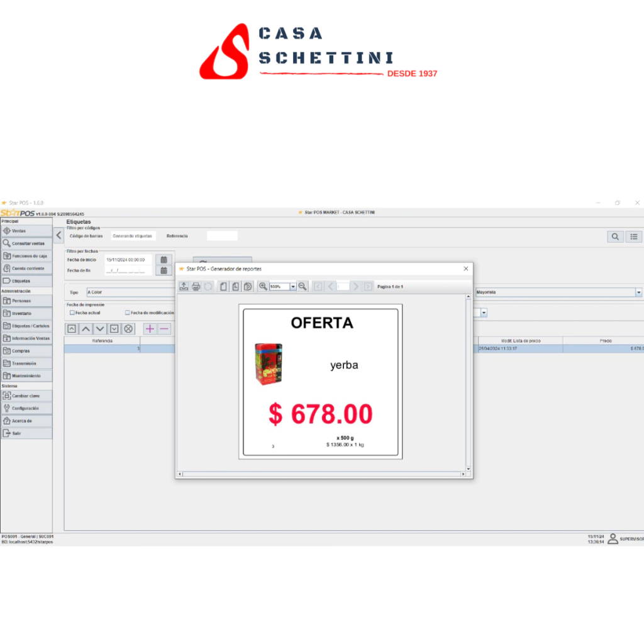The image size is (644, 644).
Task: Click the Precio column header
Action: 604,341
